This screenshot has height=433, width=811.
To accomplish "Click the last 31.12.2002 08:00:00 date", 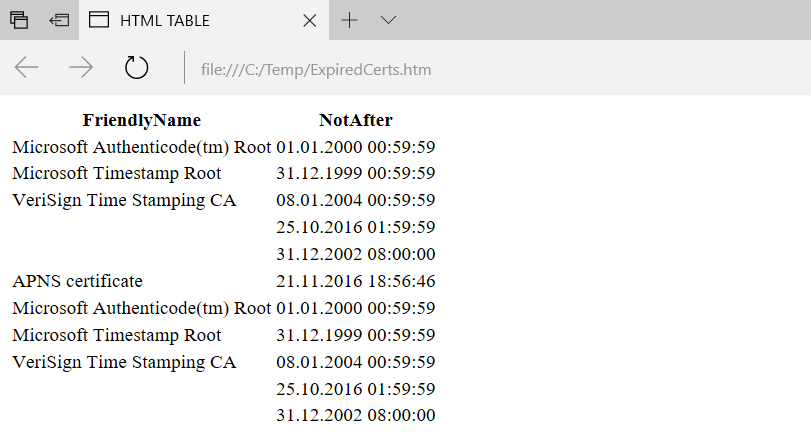I will (356, 415).
